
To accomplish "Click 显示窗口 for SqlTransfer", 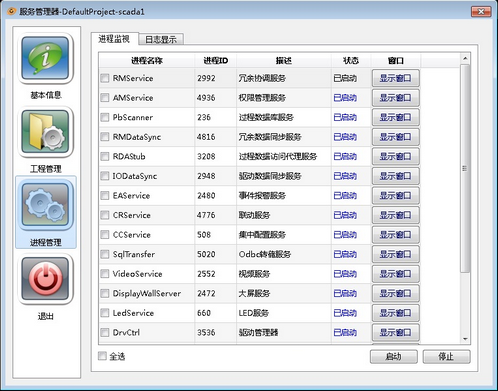I will coord(395,254).
